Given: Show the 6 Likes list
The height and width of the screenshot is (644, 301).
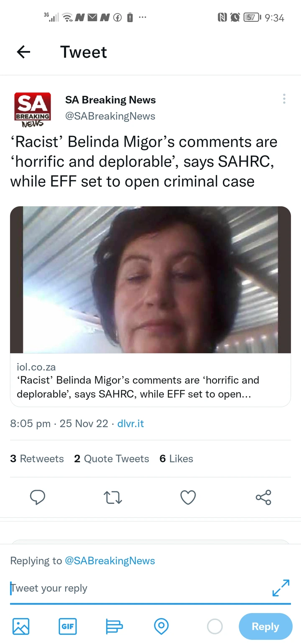Looking at the screenshot, I should click(x=176, y=459).
